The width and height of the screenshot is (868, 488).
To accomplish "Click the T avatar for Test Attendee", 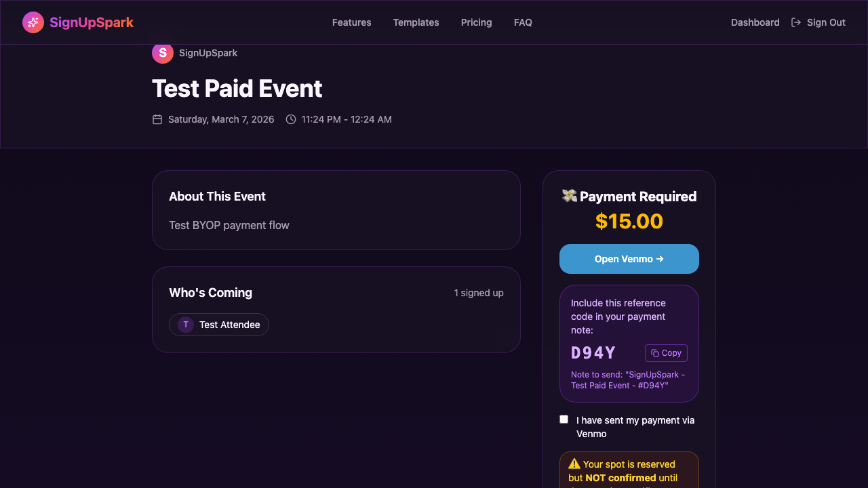I will [185, 325].
